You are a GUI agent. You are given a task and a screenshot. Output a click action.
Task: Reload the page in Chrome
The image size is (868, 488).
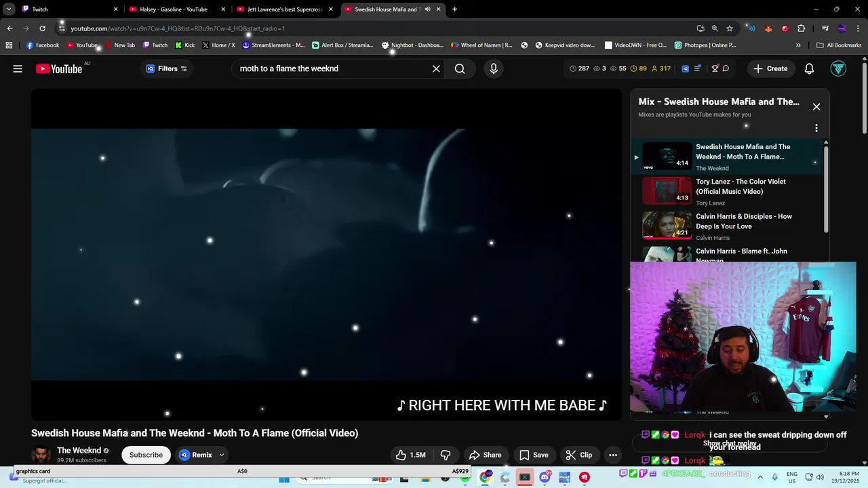click(x=42, y=28)
